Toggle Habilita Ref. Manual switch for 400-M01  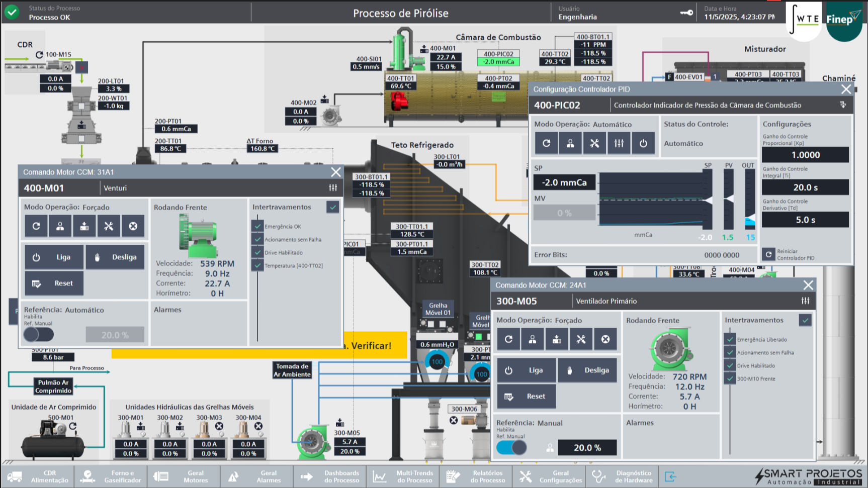pyautogui.click(x=39, y=334)
